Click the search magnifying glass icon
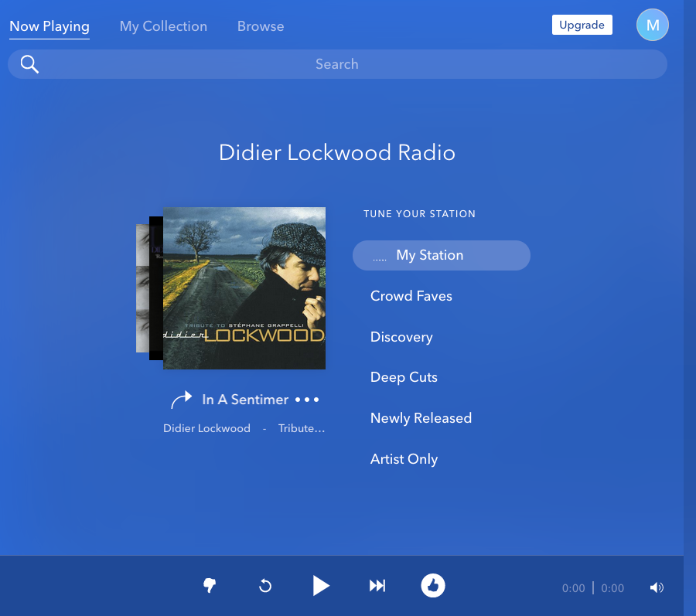This screenshot has width=696, height=616. pos(29,64)
